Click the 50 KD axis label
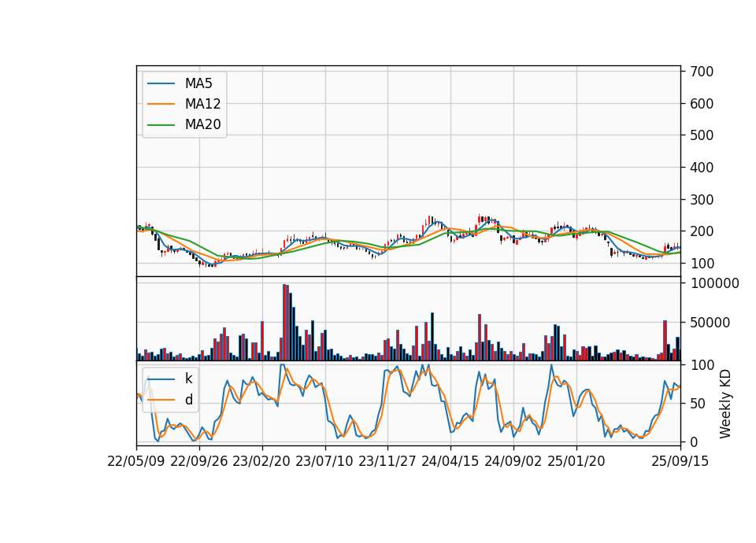Viewport: 756px width, 543px height. tap(698, 404)
